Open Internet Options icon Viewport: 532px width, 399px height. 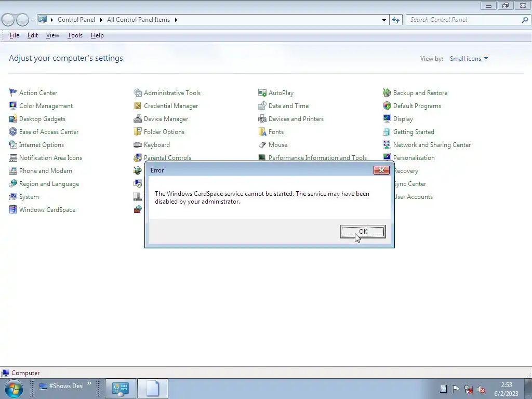click(13, 144)
